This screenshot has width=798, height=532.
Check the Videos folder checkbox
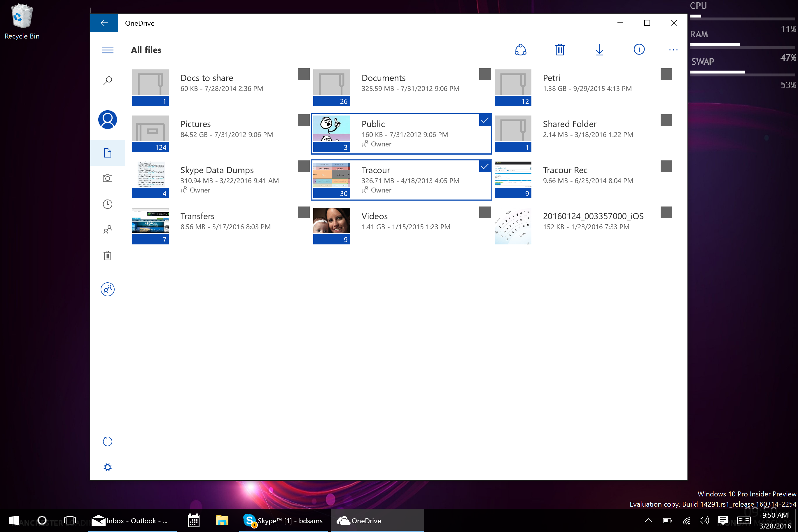(x=485, y=212)
